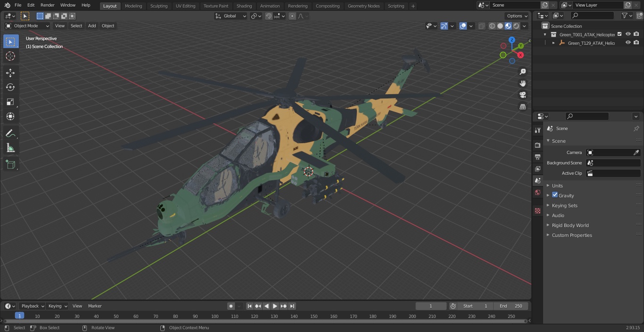Open the File menu

(x=18, y=5)
